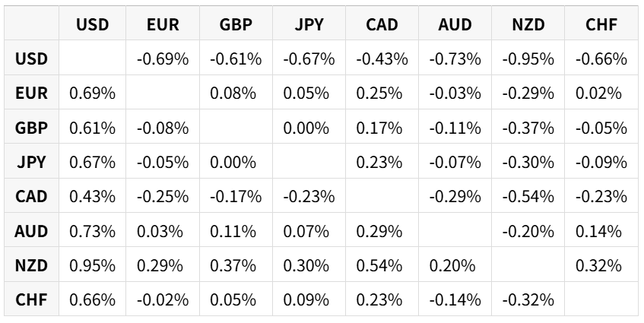Click the USD row label
The width and height of the screenshot is (644, 323).
[32, 59]
